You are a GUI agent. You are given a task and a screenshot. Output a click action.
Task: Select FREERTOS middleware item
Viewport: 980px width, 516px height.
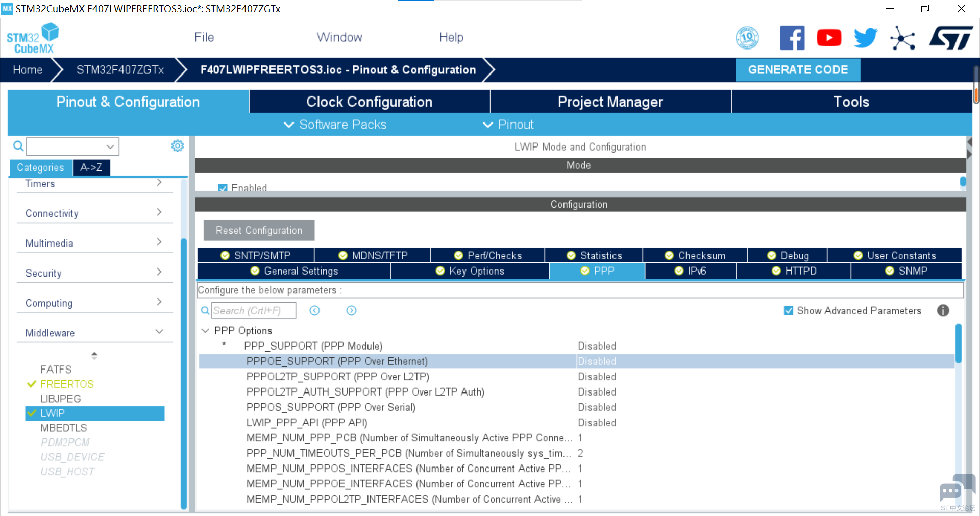[67, 384]
